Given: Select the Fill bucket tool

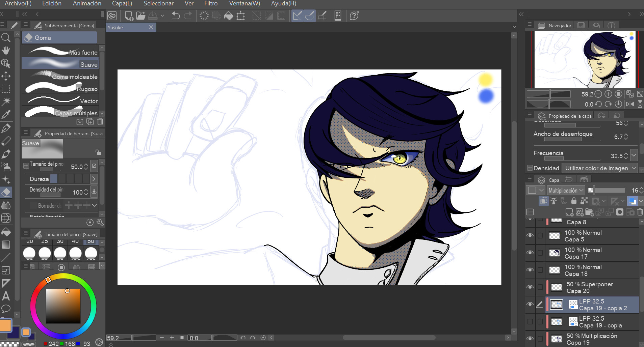Looking at the screenshot, I should [6, 232].
